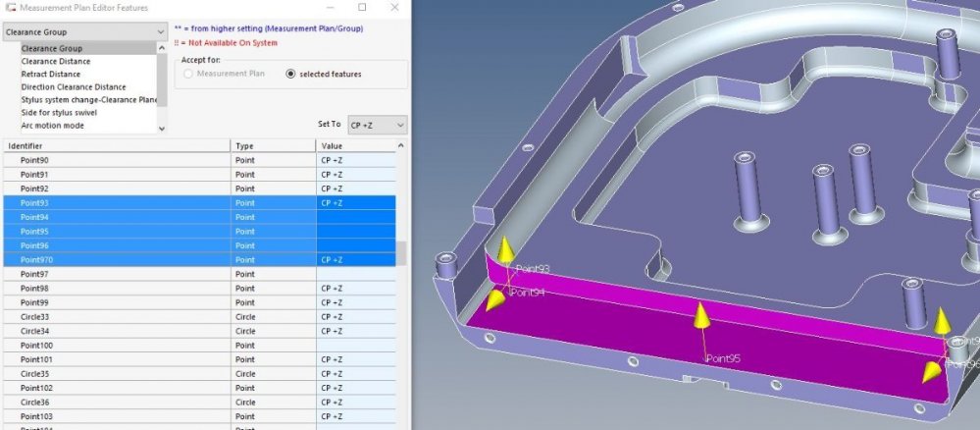980x430 pixels.
Task: Click the Measurement Plan Editor window icon
Action: [10, 8]
